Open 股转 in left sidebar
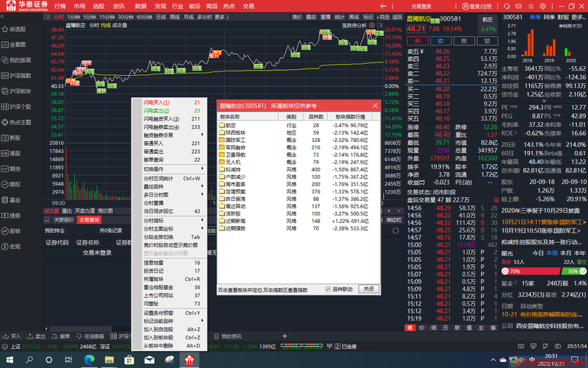This screenshot has height=368, width=588. tap(11, 231)
